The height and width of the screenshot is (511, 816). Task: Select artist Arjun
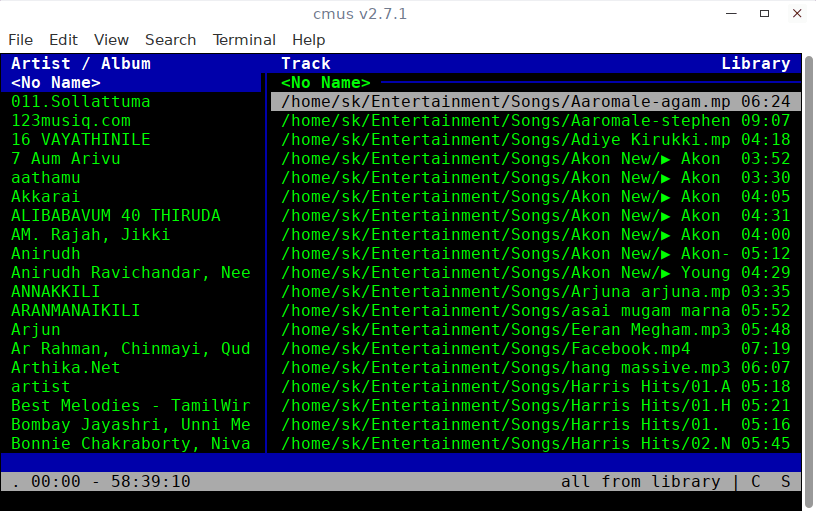pyautogui.click(x=131, y=329)
